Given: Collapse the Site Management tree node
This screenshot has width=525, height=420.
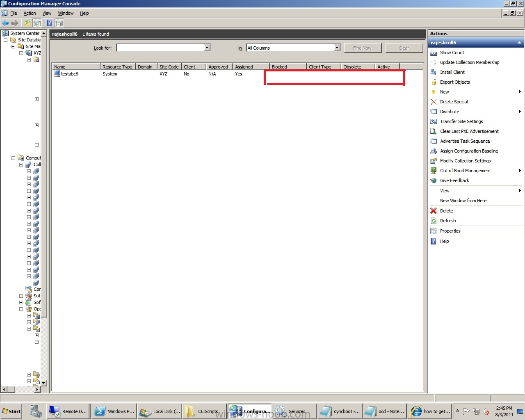Looking at the screenshot, I should tap(13, 46).
